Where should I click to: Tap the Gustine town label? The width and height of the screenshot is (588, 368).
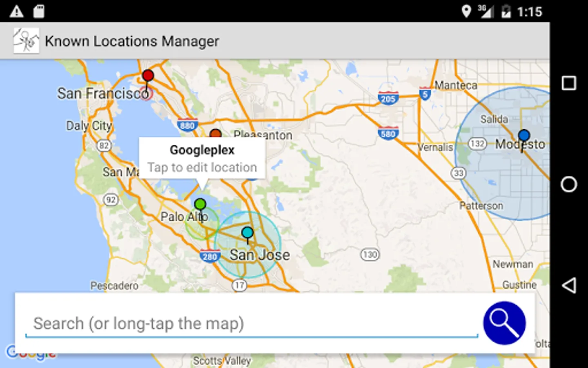click(519, 285)
